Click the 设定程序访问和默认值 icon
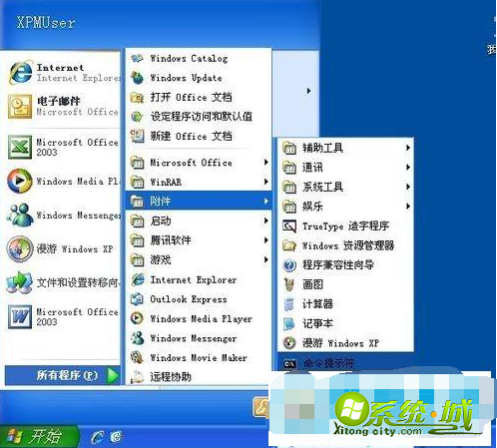Image resolution: width=497 pixels, height=448 pixels. point(137,117)
